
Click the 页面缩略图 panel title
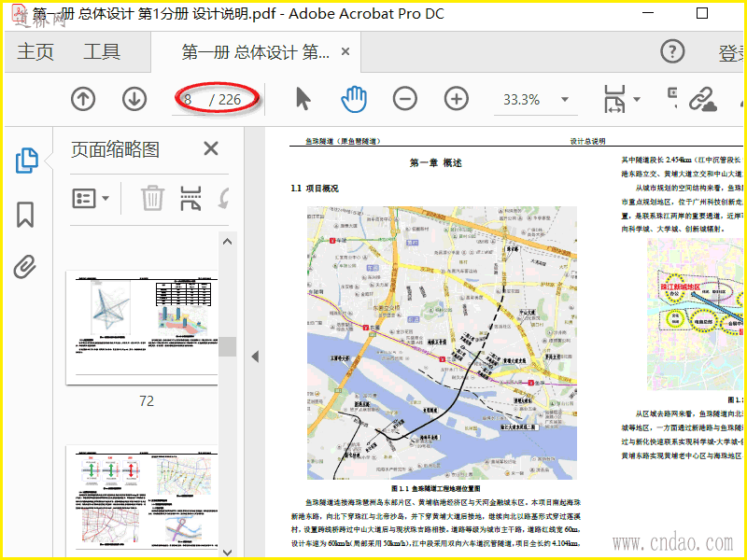pos(115,149)
